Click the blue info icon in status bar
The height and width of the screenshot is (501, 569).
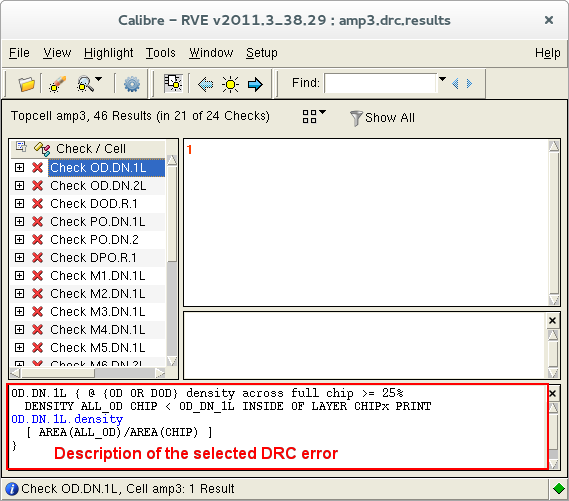tap(12, 489)
